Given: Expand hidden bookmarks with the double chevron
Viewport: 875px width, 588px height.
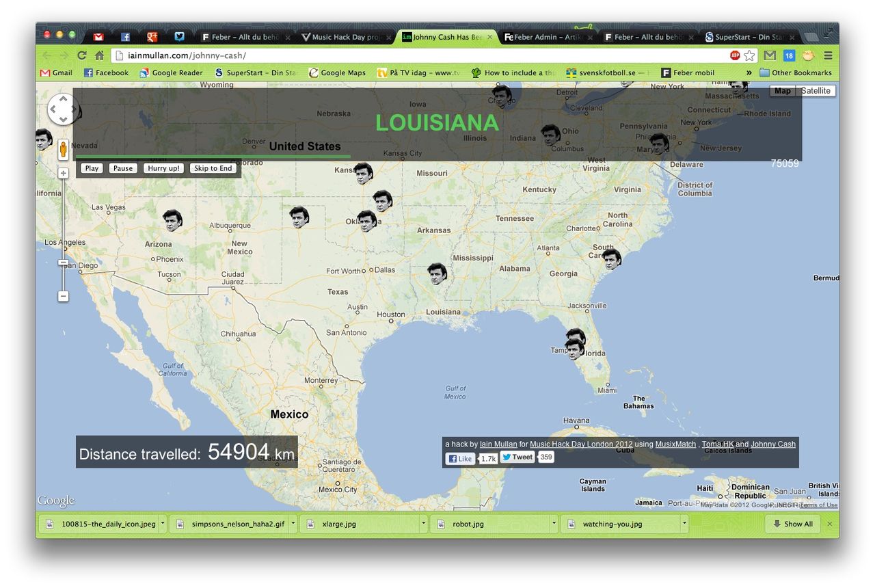Looking at the screenshot, I should coord(749,72).
